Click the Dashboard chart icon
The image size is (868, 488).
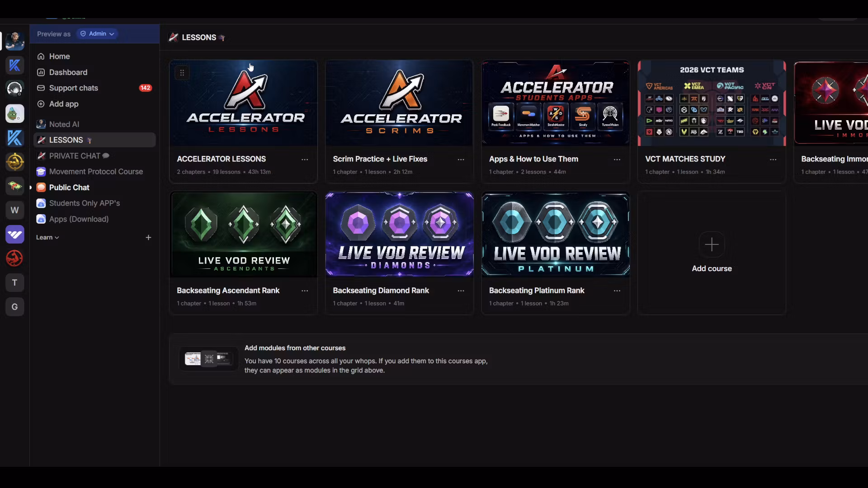pyautogui.click(x=41, y=72)
